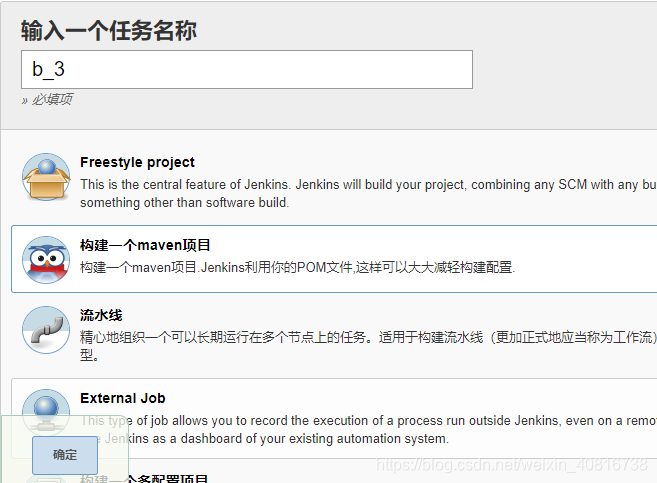Click the Freestyle project description text
Screen dimensions: 657x483
coord(368,194)
